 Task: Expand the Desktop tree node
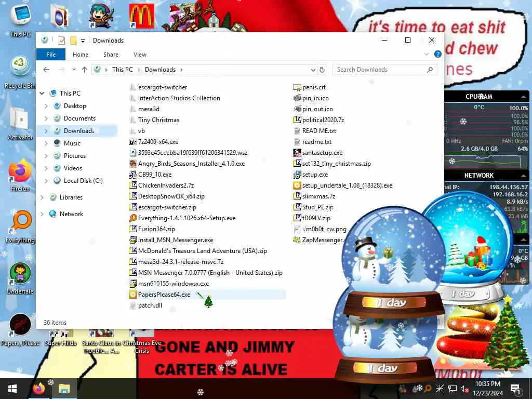pos(46,106)
